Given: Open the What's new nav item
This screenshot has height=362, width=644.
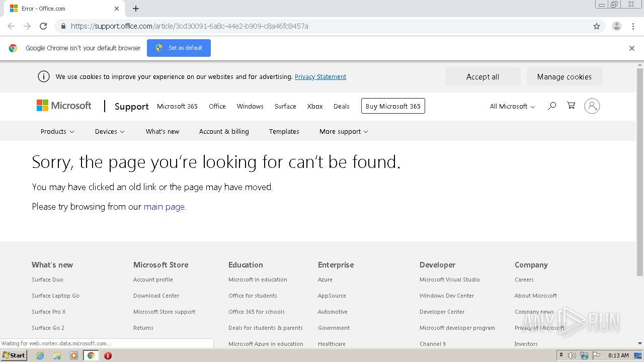Looking at the screenshot, I should tap(162, 131).
